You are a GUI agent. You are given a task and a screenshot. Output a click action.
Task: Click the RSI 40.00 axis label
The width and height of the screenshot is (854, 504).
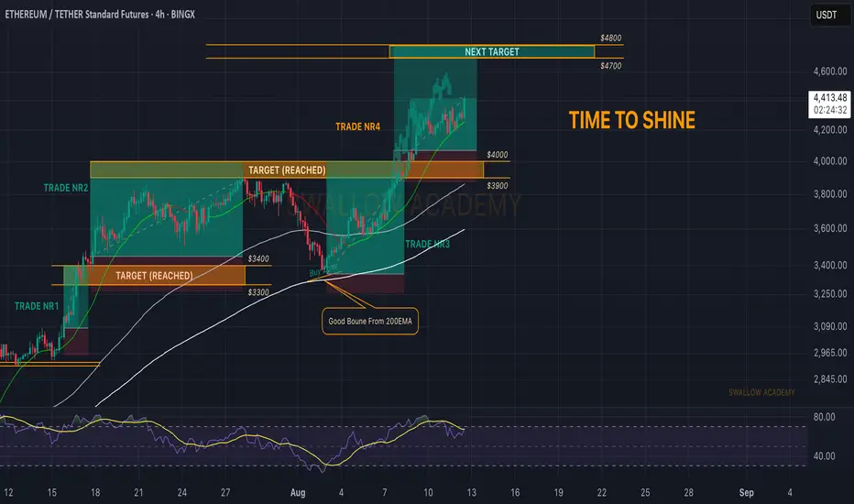(824, 456)
